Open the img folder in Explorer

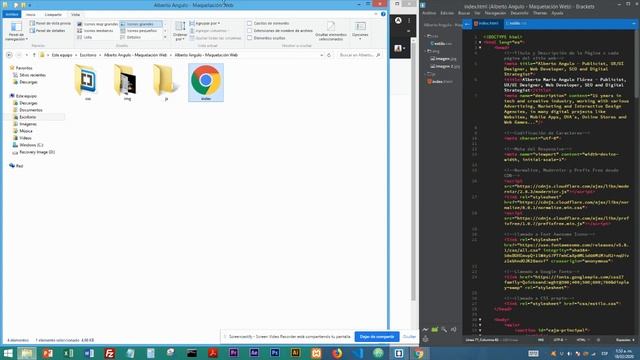(x=125, y=82)
